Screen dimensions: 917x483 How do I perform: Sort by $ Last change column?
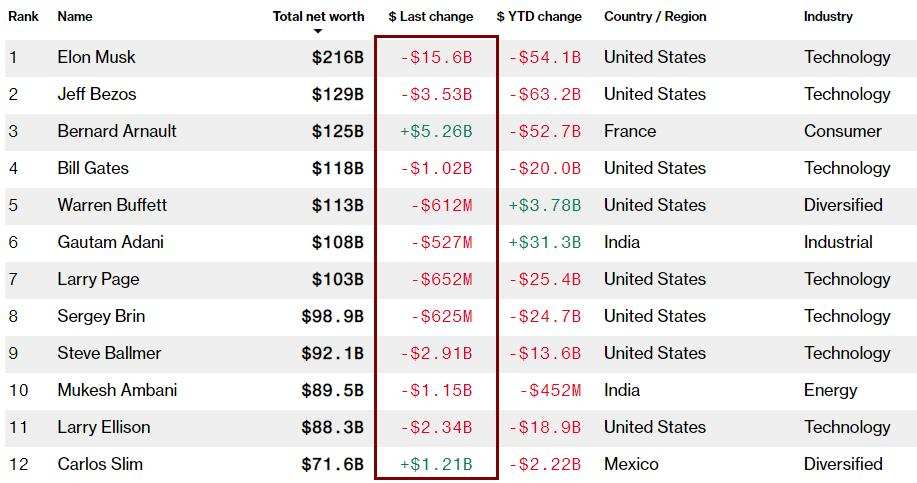click(431, 16)
